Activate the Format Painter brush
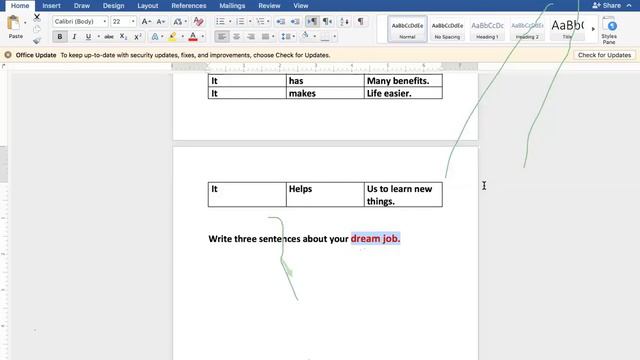Screen dimensions: 640x360 pos(37,40)
